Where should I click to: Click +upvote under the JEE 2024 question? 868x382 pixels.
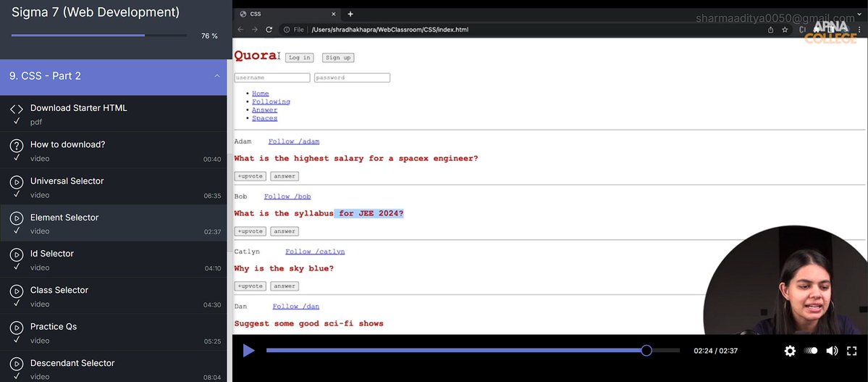click(250, 231)
